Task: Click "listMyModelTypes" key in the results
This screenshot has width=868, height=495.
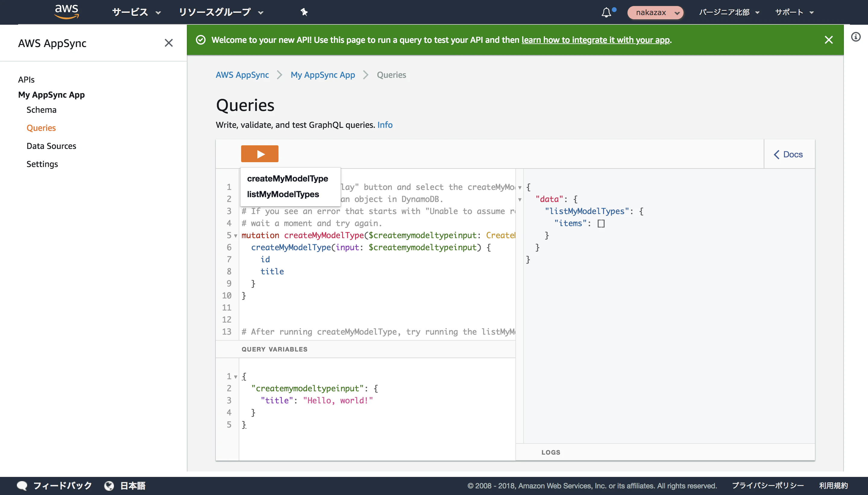Action: (x=587, y=211)
